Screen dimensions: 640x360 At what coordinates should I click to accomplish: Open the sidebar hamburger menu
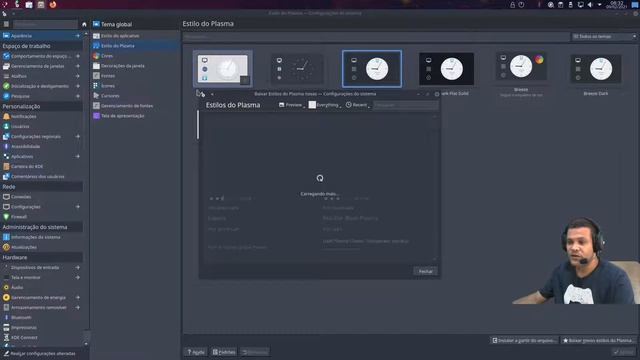coord(6,24)
